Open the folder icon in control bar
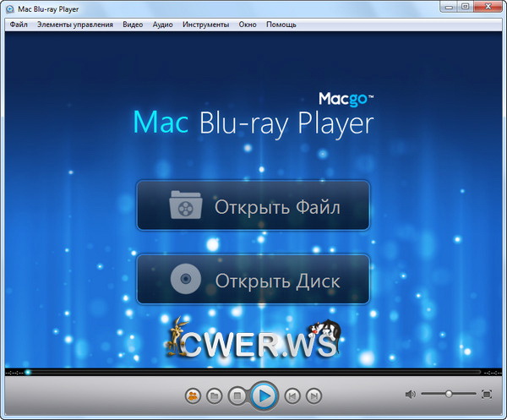Screen dimensions: 507x420 click(x=215, y=395)
